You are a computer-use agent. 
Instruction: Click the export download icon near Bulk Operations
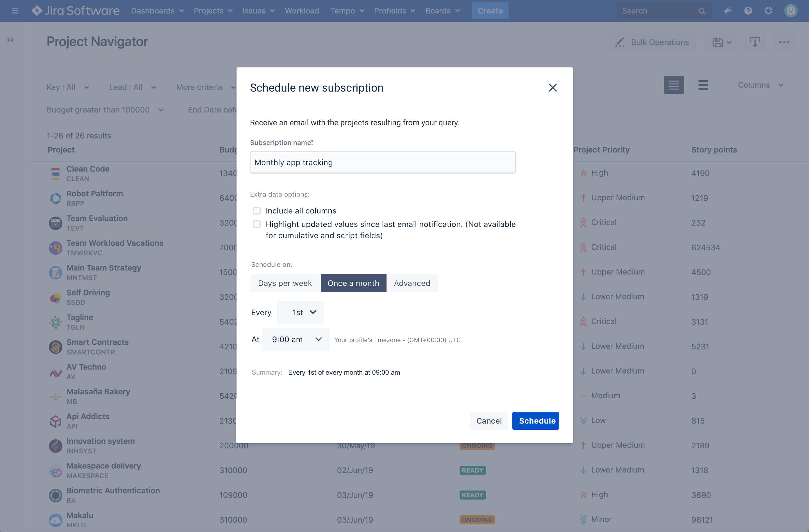coord(755,42)
